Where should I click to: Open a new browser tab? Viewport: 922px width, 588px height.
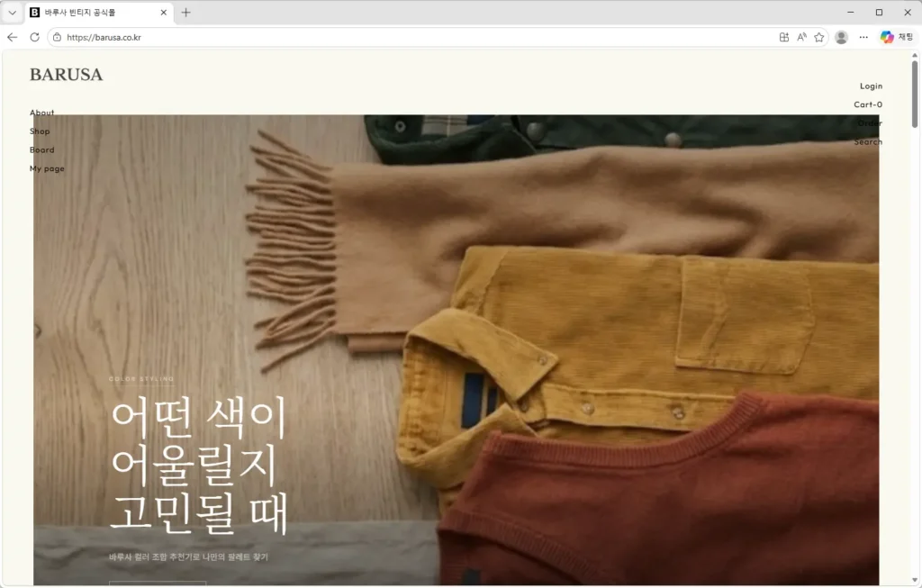tap(185, 13)
